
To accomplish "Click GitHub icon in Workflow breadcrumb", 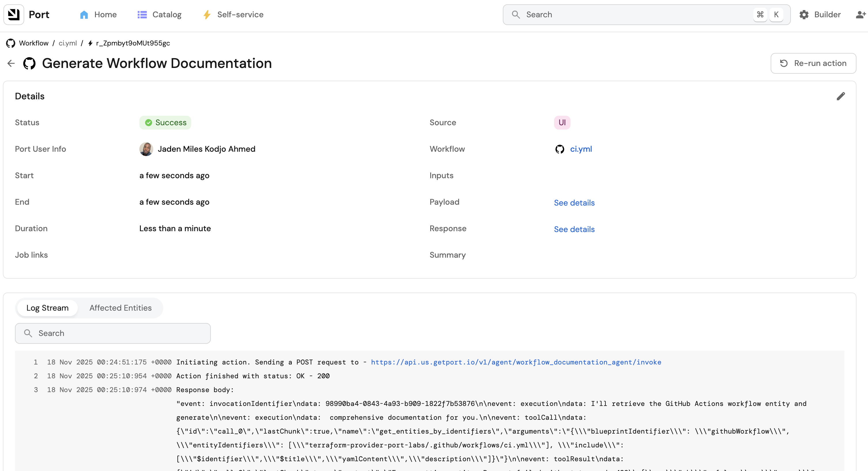I will pos(10,43).
